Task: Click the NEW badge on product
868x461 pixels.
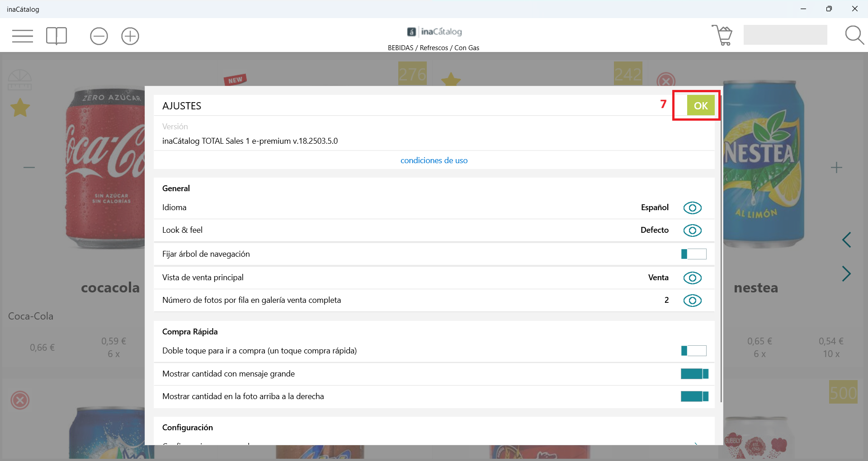Action: 235,80
